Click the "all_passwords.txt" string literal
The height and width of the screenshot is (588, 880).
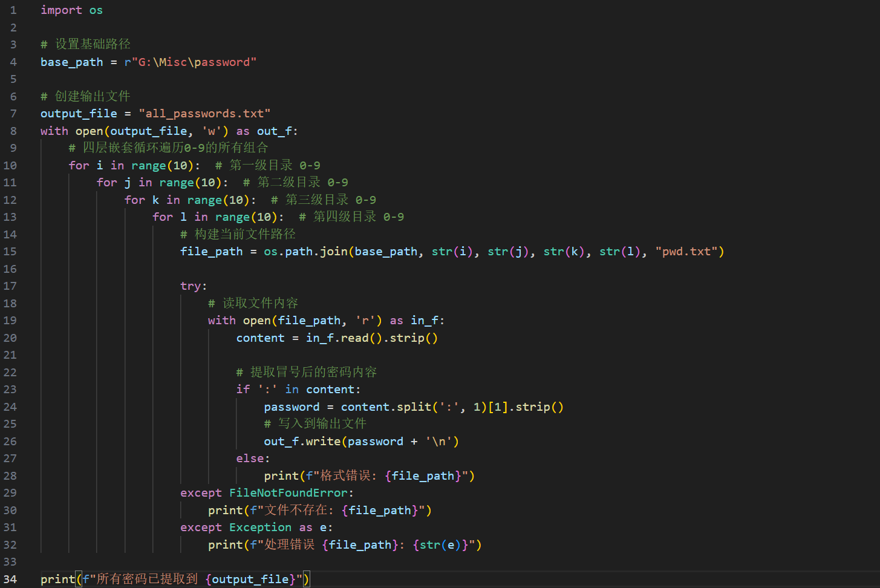tap(204, 114)
